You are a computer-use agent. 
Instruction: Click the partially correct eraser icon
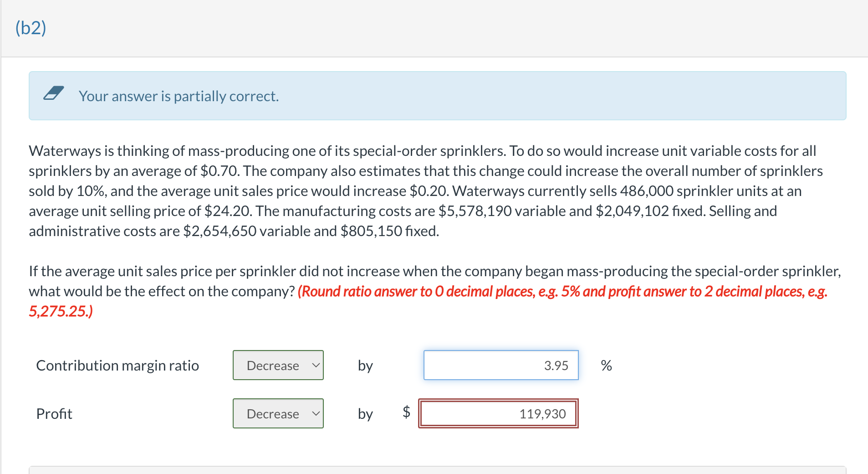[54, 93]
